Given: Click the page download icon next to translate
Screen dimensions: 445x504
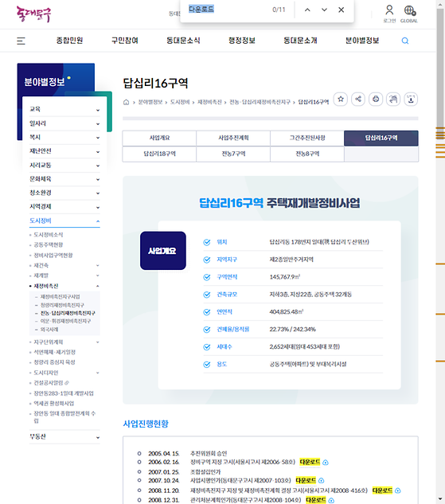Looking at the screenshot, I should coord(411,99).
